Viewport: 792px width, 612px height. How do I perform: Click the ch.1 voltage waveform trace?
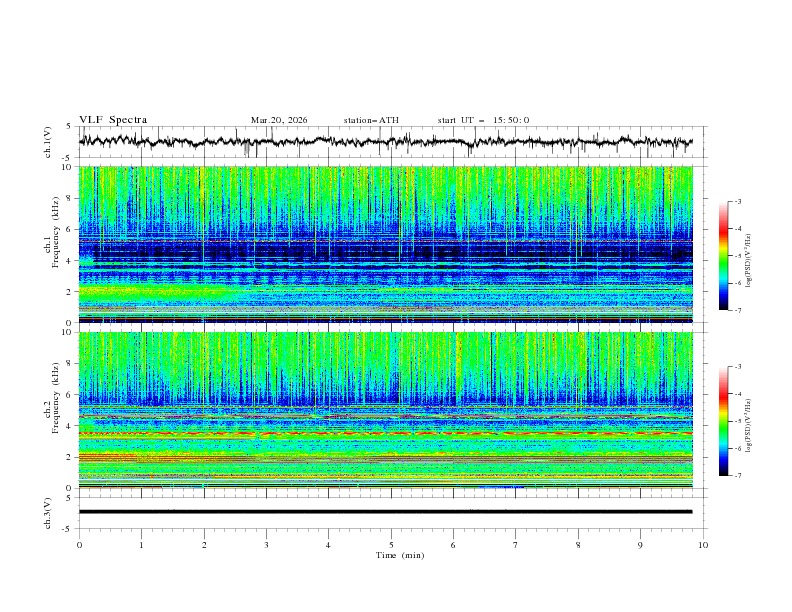tap(385, 142)
